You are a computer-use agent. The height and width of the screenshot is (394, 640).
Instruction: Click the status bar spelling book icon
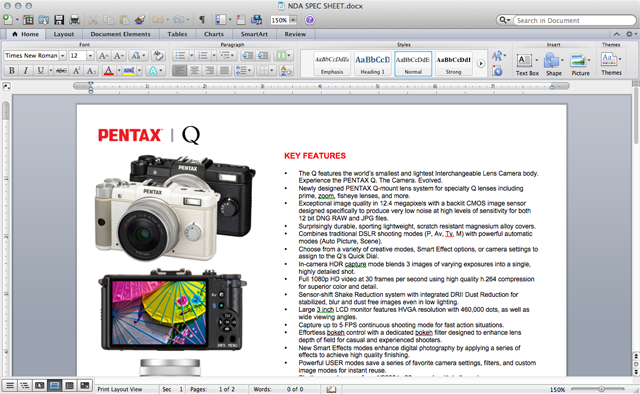coord(331,390)
